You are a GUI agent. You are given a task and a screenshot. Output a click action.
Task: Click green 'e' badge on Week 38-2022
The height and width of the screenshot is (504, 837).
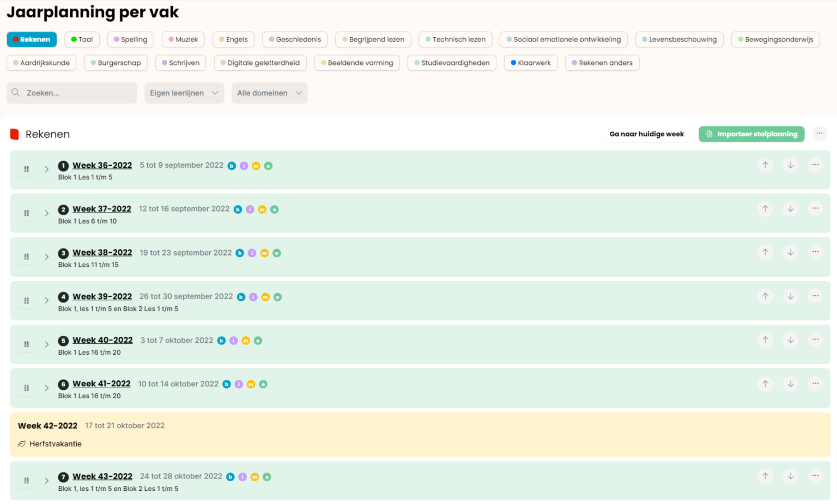click(x=277, y=253)
